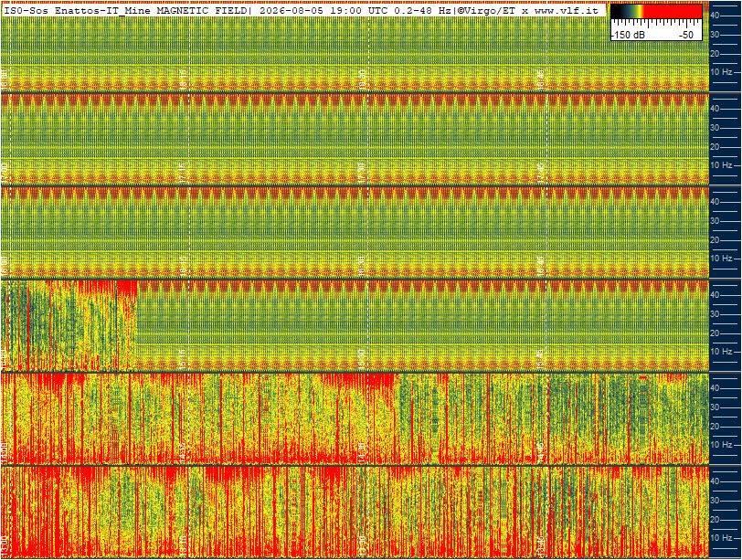This screenshot has height=560, width=742.
Task: Click the noise-to-clean transition edge in the 15:00 row
Action: pyautogui.click(x=137, y=325)
